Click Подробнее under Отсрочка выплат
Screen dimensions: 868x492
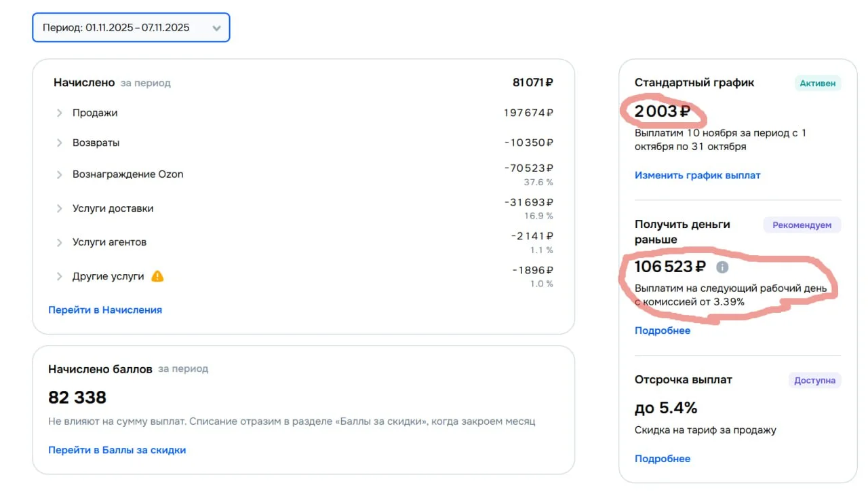pos(662,459)
